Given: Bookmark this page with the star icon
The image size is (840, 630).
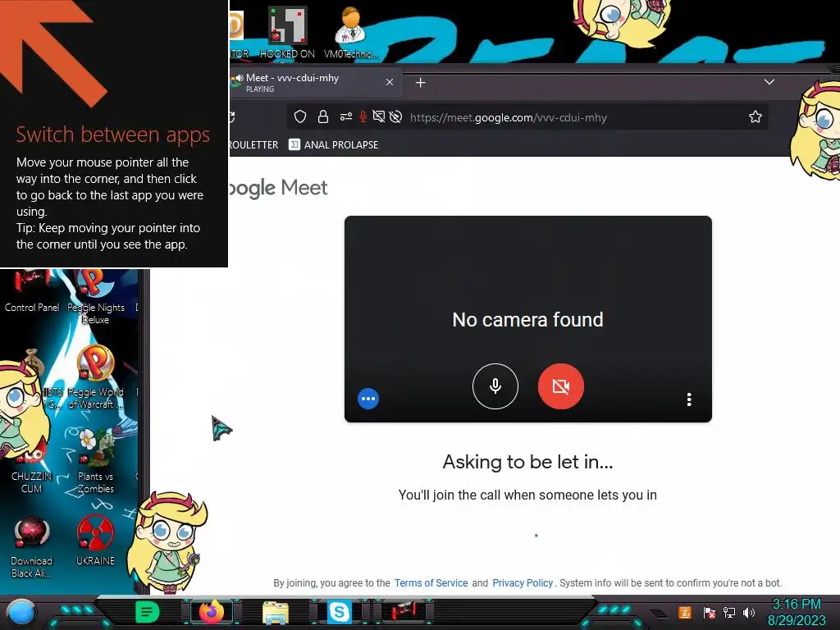Looking at the screenshot, I should coord(756,116).
